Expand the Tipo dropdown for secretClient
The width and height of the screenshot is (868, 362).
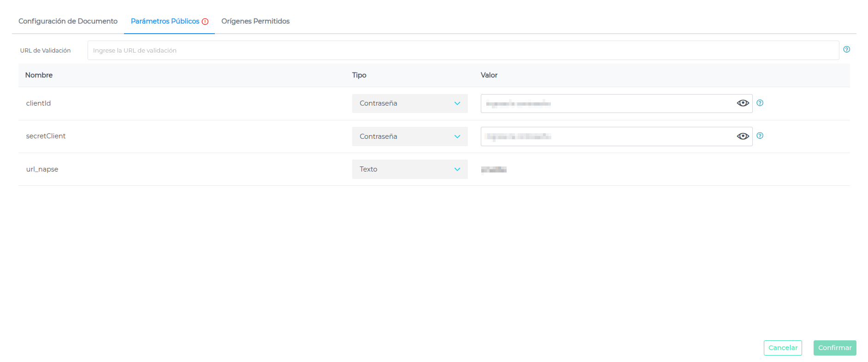tap(409, 136)
